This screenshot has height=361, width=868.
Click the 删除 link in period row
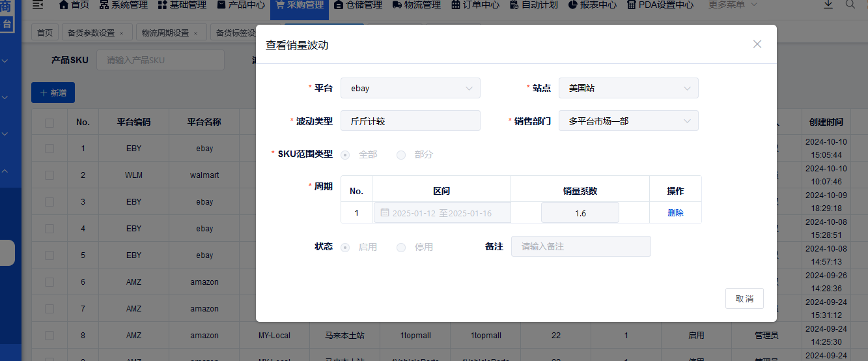click(x=675, y=213)
